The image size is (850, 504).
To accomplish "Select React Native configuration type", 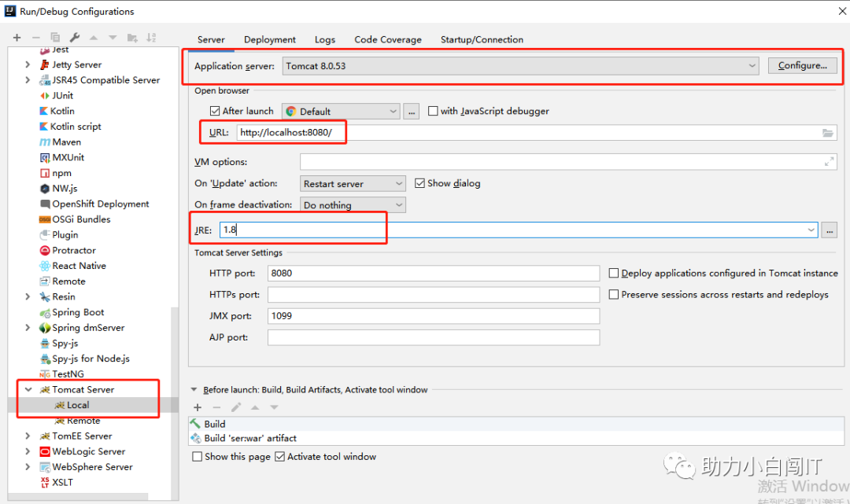I will [79, 266].
